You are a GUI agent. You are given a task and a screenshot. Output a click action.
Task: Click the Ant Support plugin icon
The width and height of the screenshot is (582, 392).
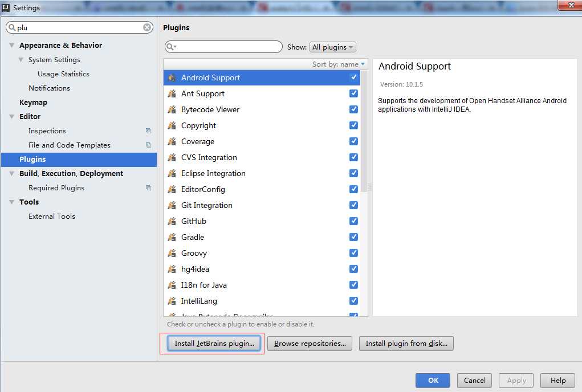click(x=172, y=93)
